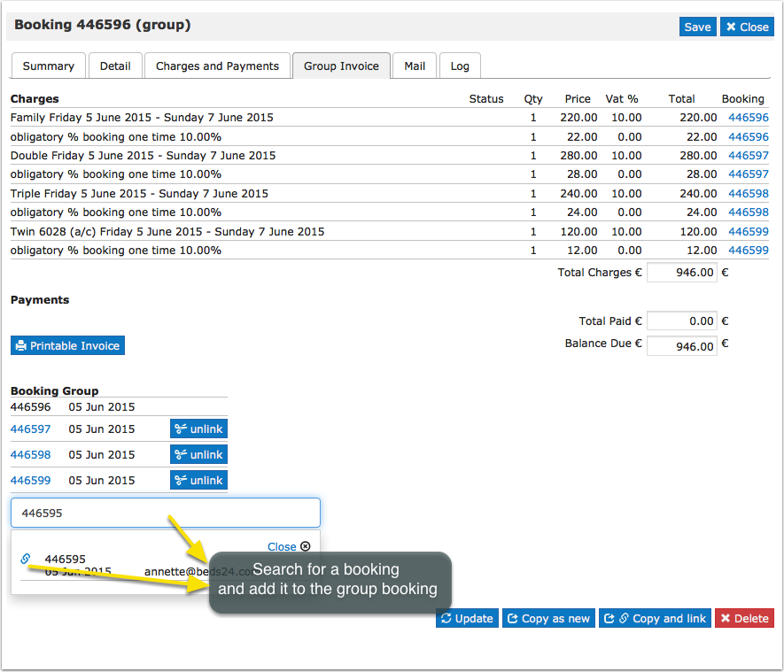Open booking 446596 link in 22.00 obligatory row
The image size is (784, 672).
pos(748,137)
